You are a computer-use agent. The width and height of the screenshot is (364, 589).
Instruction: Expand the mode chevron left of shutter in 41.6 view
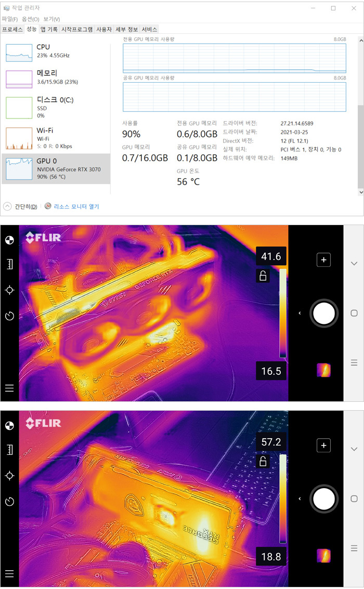(x=300, y=313)
